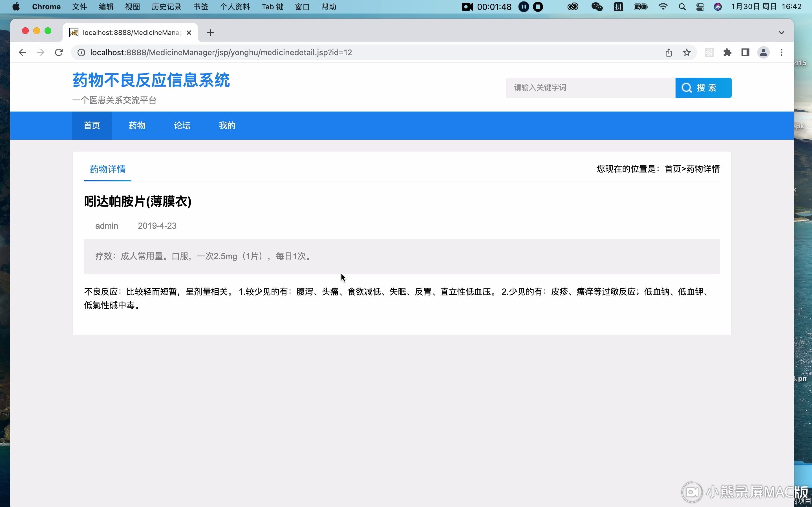Open WeChat from the menu bar

click(597, 7)
